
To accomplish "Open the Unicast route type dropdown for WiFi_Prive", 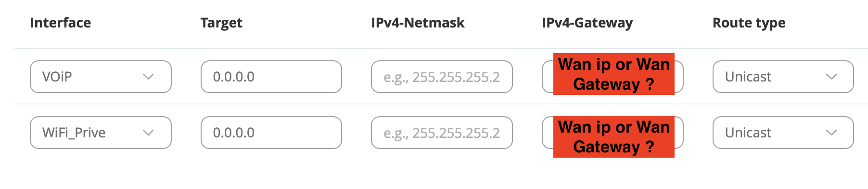I will 783,133.
